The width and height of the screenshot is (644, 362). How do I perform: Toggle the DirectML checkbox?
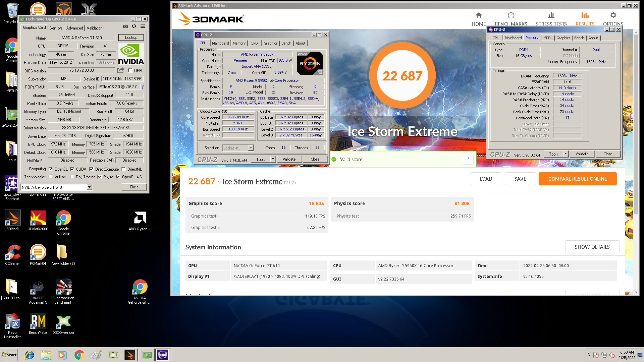123,169
